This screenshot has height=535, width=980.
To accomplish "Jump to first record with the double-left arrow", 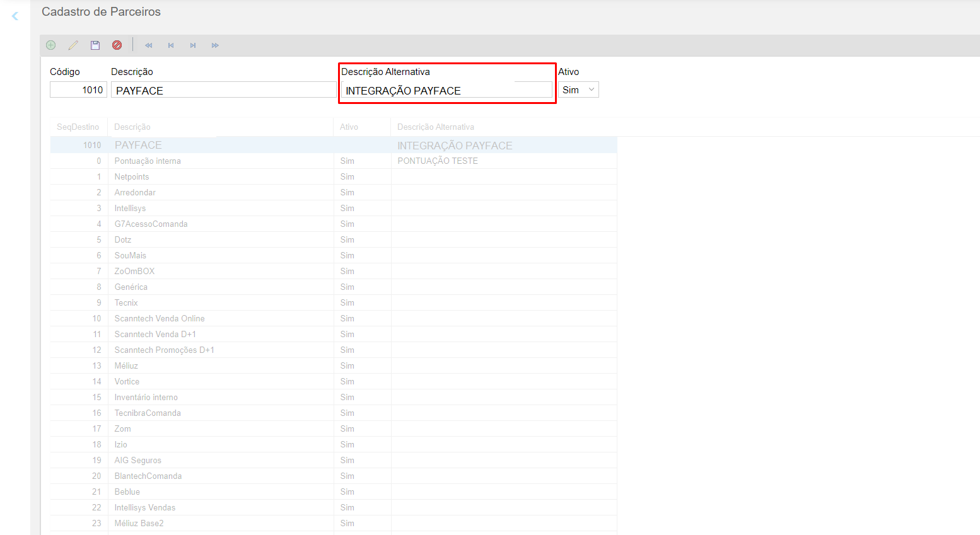I will coord(149,45).
